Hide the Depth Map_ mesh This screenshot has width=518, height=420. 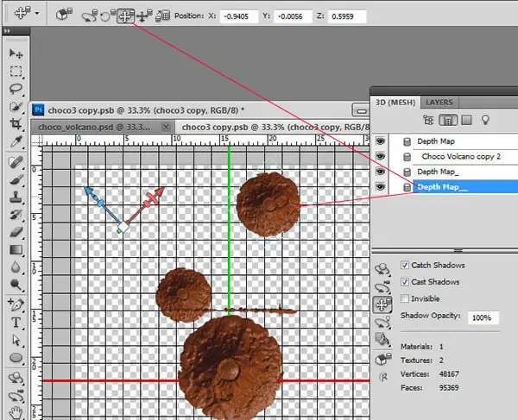pos(380,172)
